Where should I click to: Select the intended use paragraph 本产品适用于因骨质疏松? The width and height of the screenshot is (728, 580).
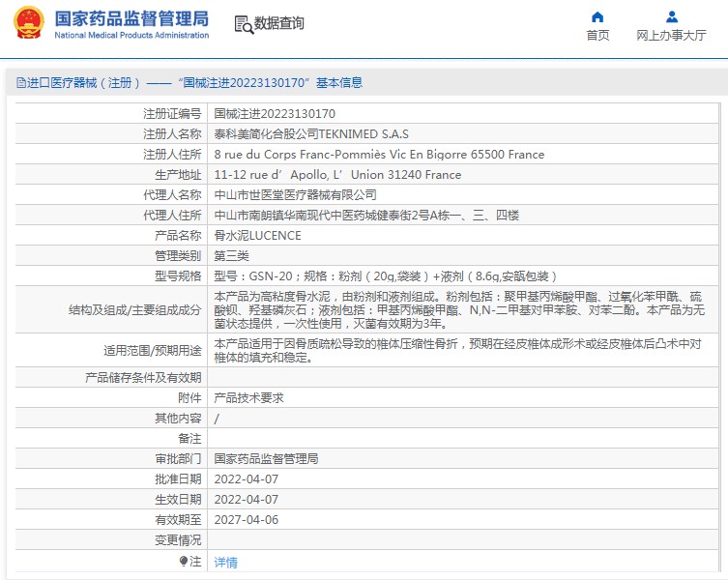[458, 351]
